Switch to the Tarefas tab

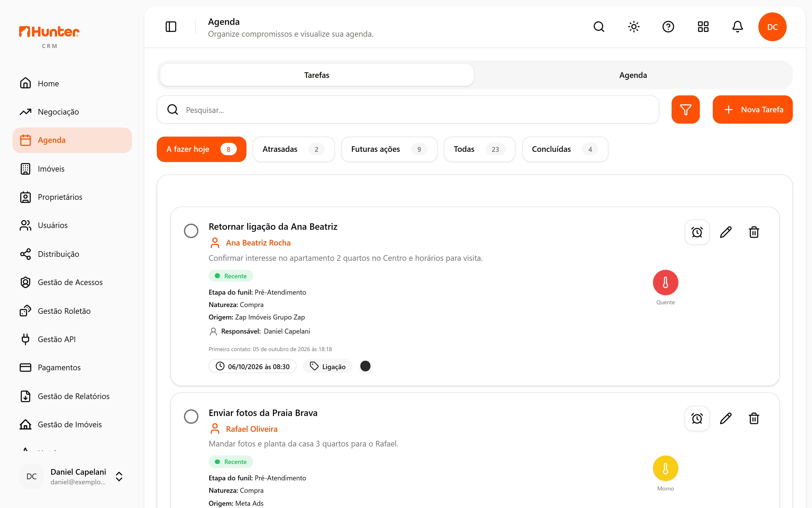click(317, 75)
